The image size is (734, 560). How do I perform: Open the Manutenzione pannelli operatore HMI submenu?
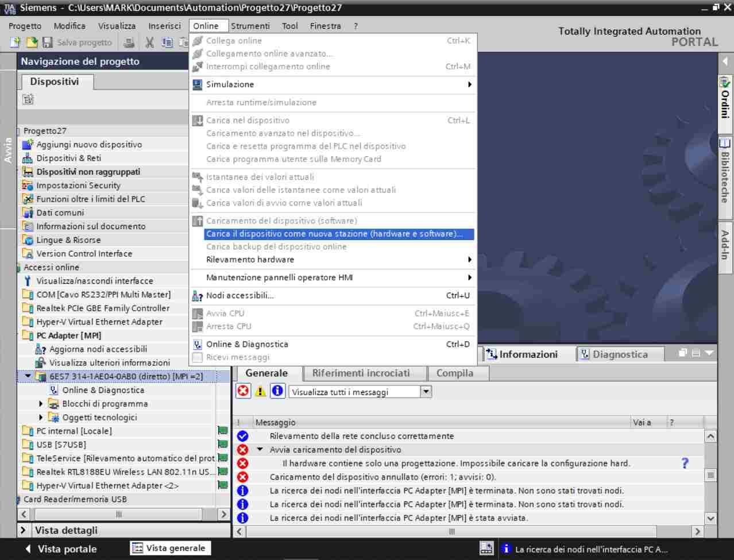(469, 277)
